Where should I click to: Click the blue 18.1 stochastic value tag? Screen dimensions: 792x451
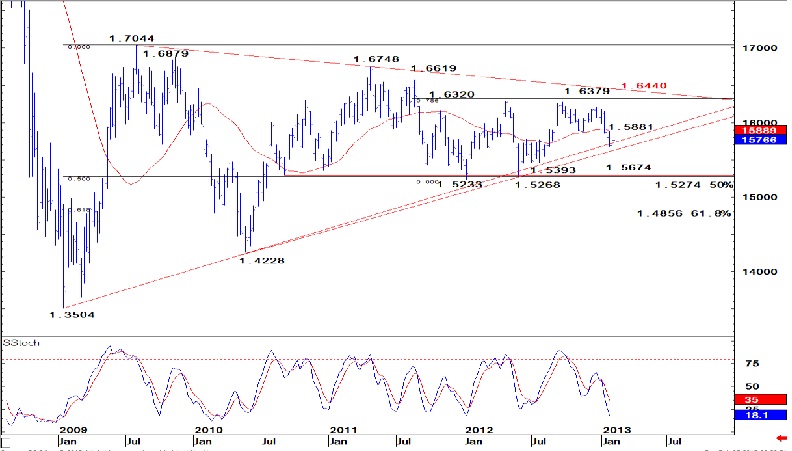tap(752, 412)
